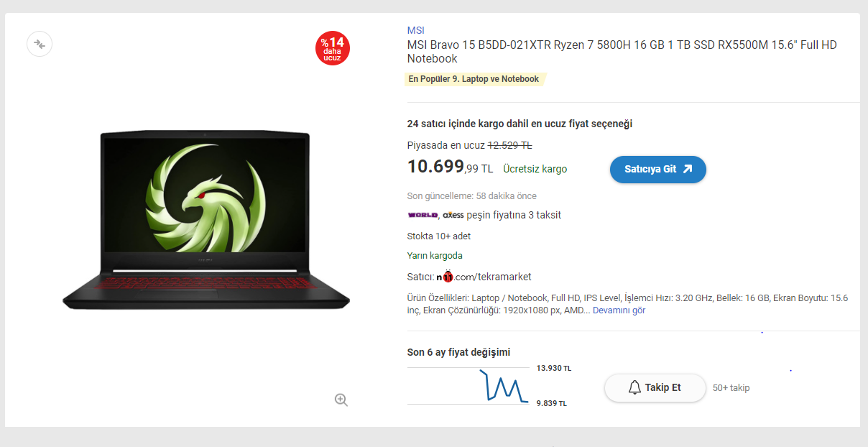Click the Ücretsiz kargo label
The image size is (868, 447).
tap(535, 170)
